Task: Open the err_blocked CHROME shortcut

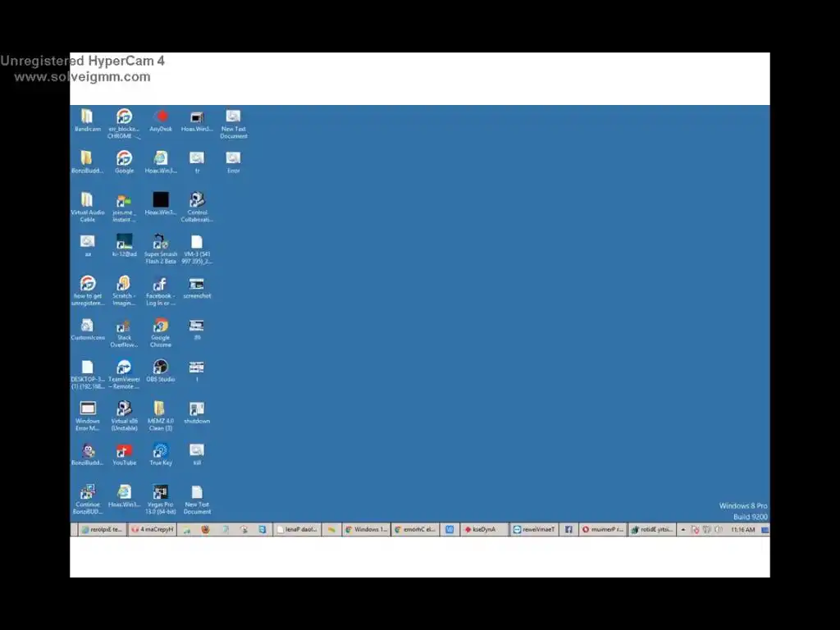Action: [x=125, y=124]
